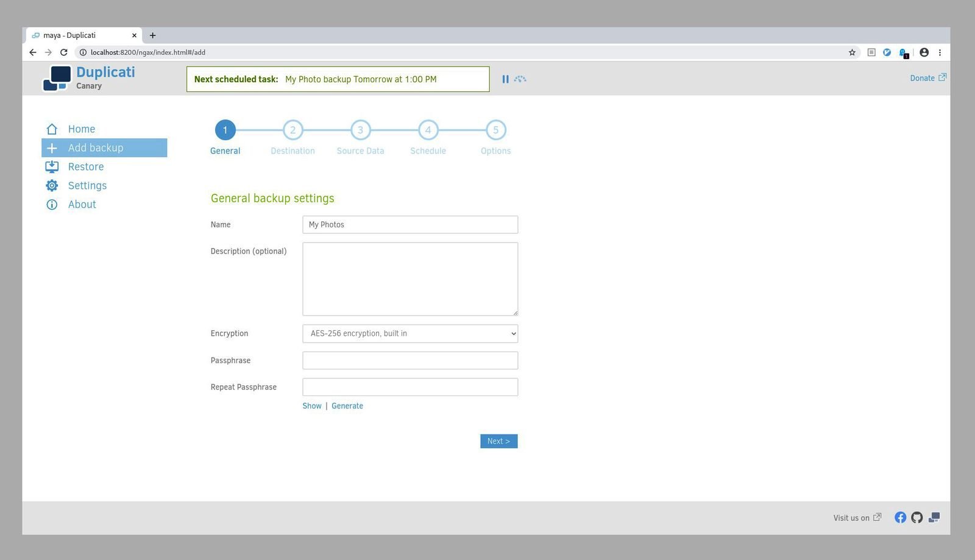The image size is (975, 560).
Task: Click the Next button to proceed
Action: (498, 441)
